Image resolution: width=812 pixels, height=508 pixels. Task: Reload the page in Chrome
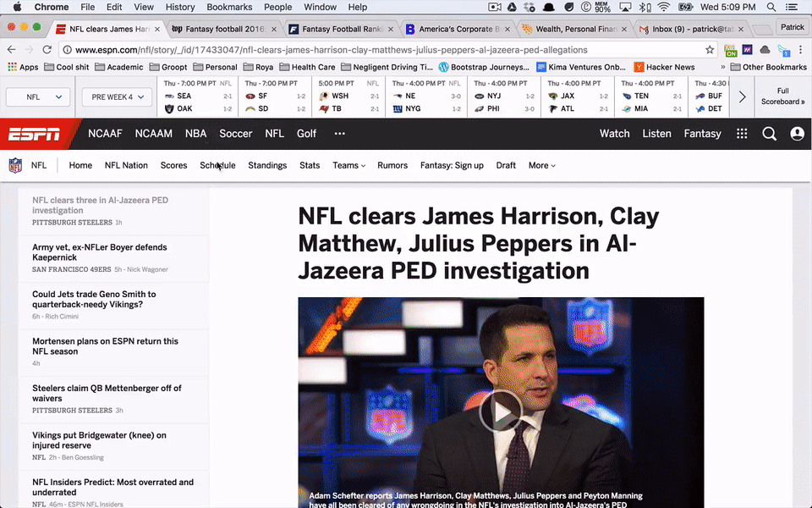point(47,50)
